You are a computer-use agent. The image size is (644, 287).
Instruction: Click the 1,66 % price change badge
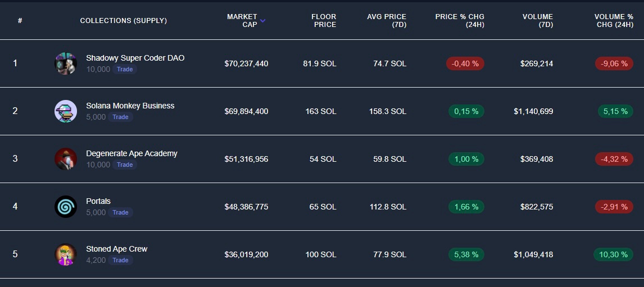click(x=466, y=207)
